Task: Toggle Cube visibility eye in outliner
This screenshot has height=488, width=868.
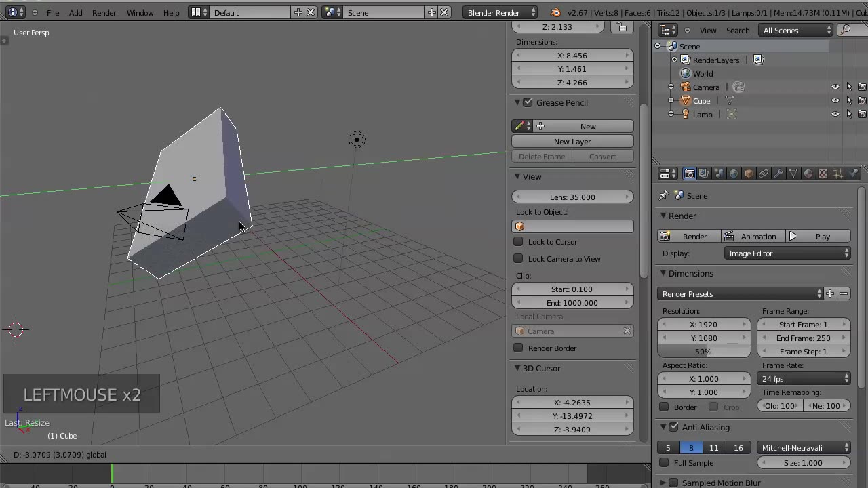Action: point(835,100)
